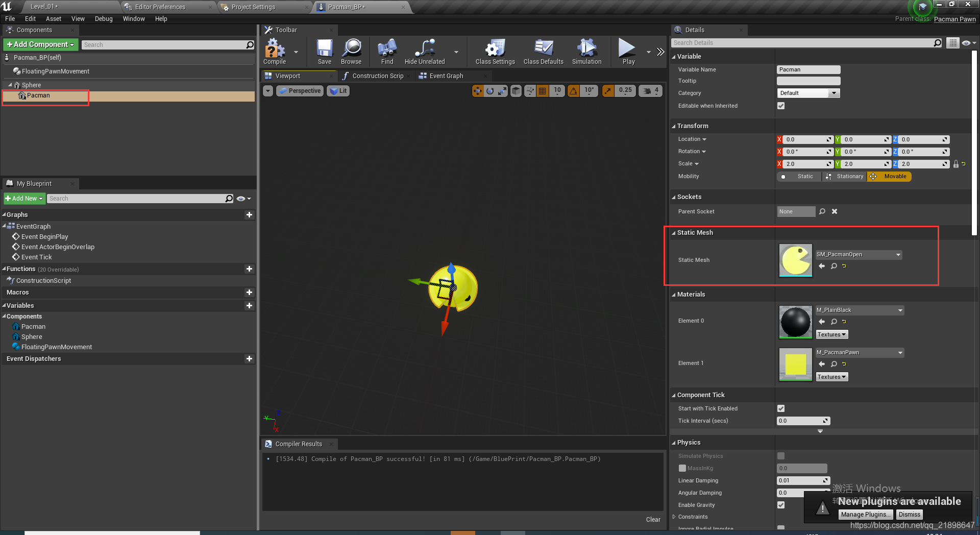This screenshot has height=535, width=980.
Task: Use selected asset arrow for Static Mesh
Action: [822, 266]
